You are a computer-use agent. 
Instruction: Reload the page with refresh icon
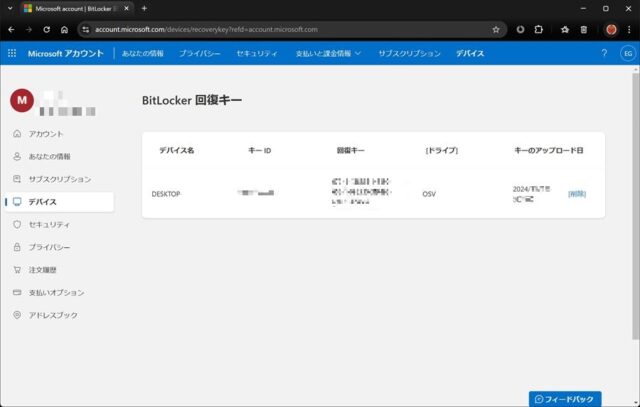[x=47, y=29]
